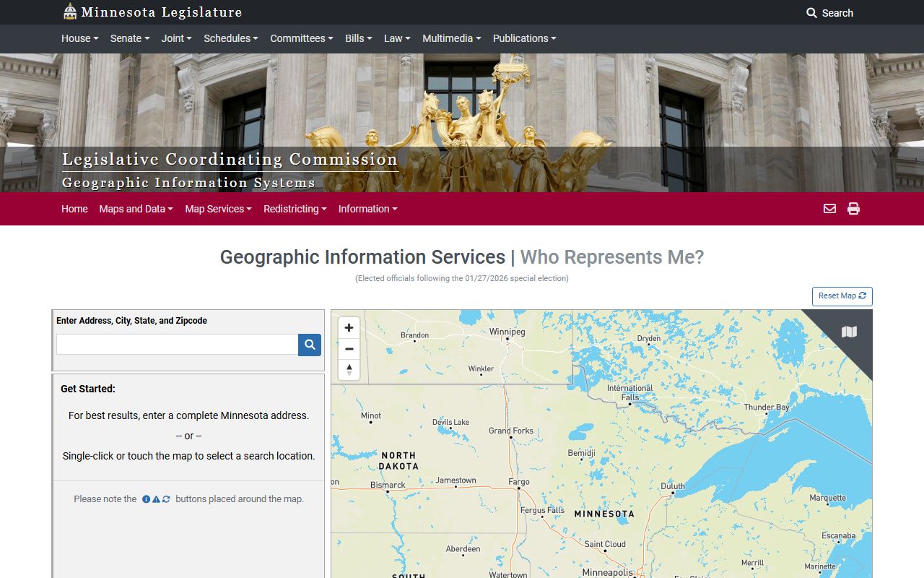924x578 pixels.
Task: Open the Information menu
Action: click(368, 209)
